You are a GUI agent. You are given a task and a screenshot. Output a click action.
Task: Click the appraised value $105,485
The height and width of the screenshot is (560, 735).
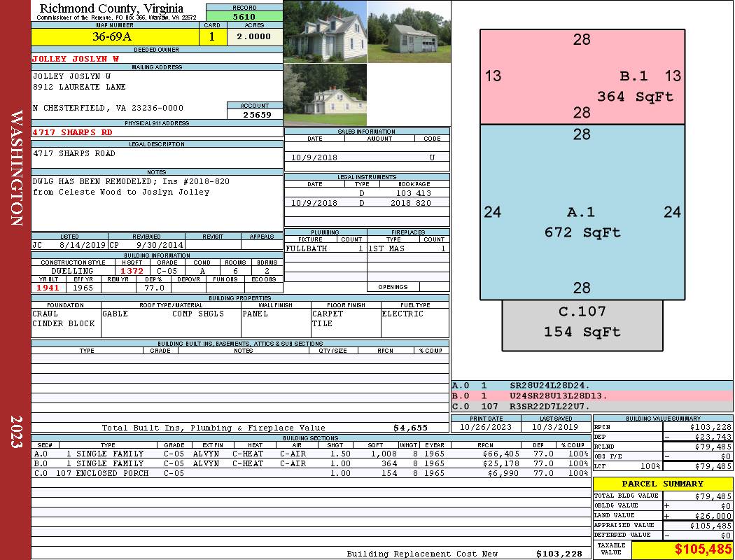710,526
